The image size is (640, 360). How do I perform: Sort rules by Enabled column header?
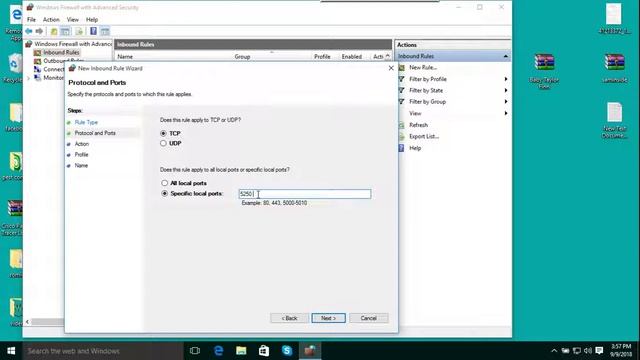(x=351, y=57)
